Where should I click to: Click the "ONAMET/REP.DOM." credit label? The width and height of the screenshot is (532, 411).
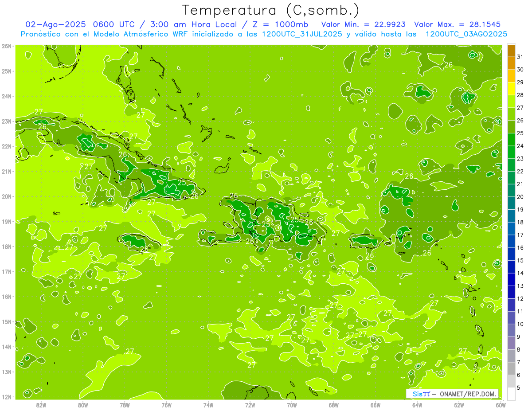[x=469, y=394]
